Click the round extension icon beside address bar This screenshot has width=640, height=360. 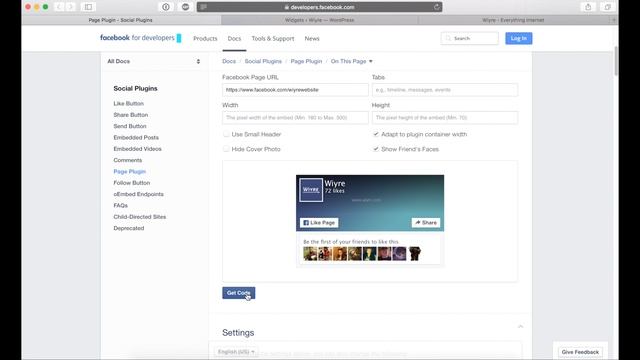185,7
